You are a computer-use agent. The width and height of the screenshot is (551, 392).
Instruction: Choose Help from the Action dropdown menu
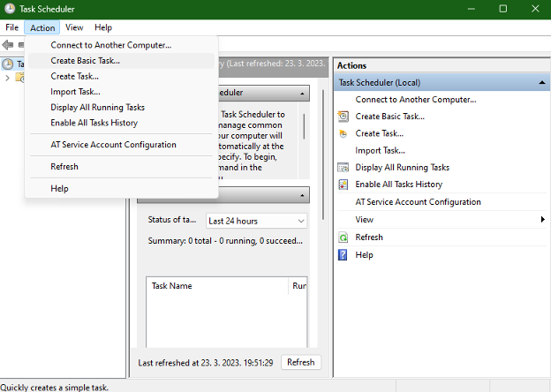121,189
